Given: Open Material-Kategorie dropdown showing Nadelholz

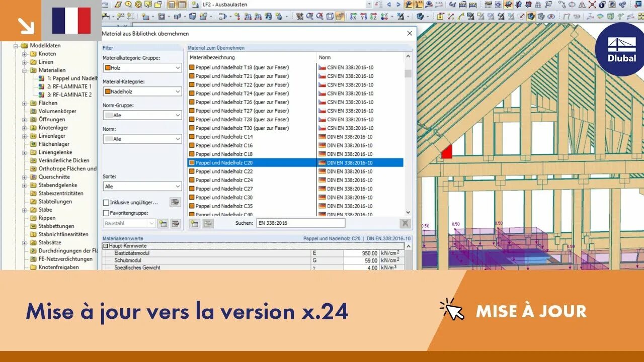Looking at the screenshot, I should (x=142, y=92).
